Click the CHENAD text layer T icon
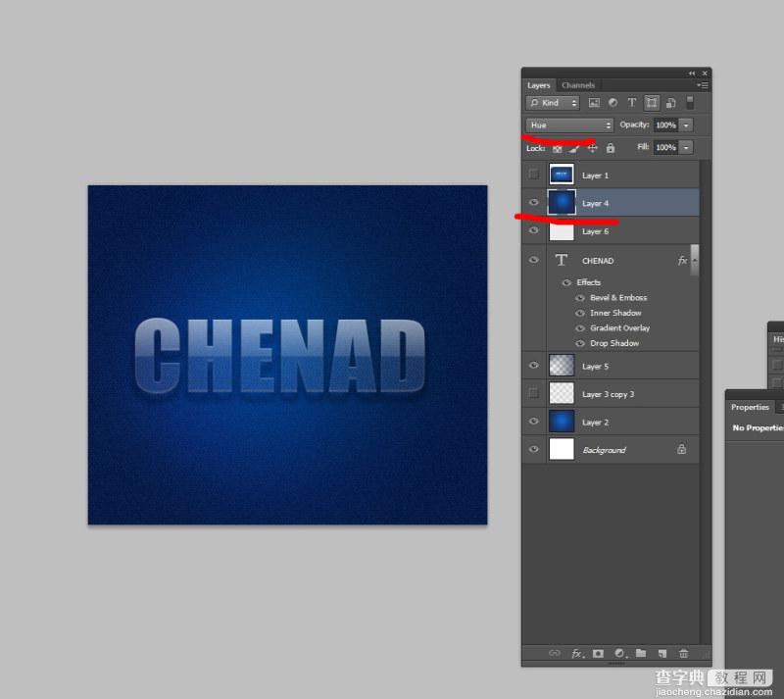The image size is (784, 699). (x=561, y=260)
